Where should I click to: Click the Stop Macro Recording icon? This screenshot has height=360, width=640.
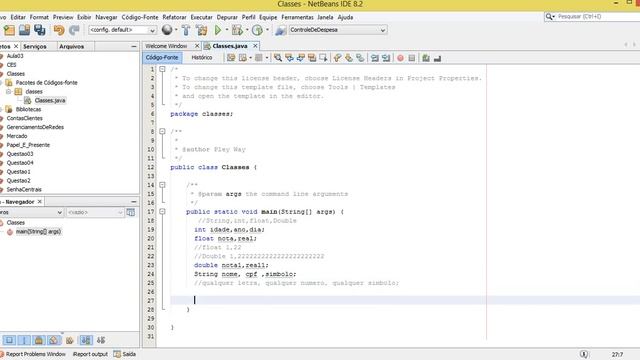pos(412,58)
